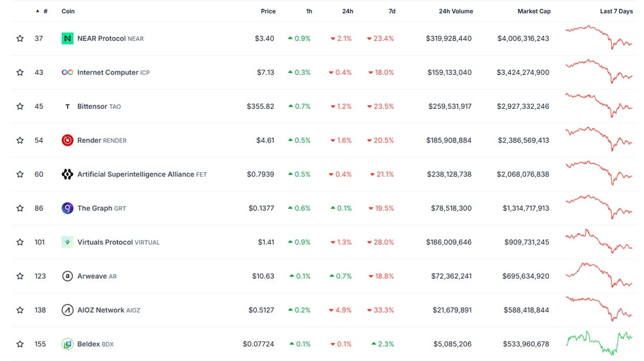This screenshot has width=644, height=361.
Task: Add AIOZ Network to watchlist via star
Action: [20, 310]
